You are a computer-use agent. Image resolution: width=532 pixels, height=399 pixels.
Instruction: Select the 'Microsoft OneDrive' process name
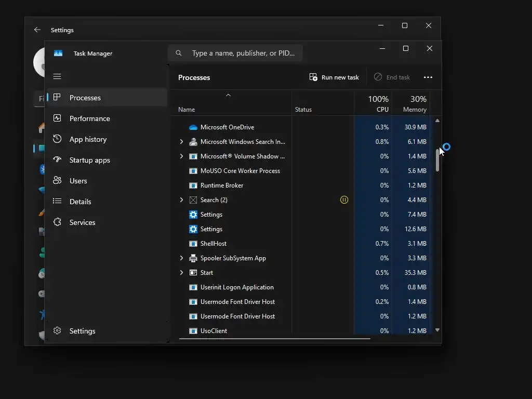pyautogui.click(x=228, y=127)
